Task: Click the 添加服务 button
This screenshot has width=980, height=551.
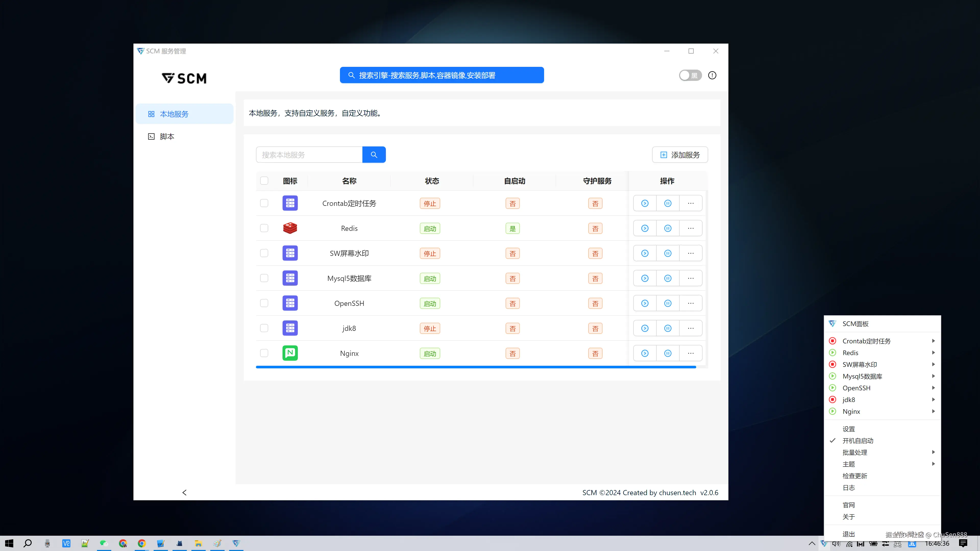Action: point(680,155)
